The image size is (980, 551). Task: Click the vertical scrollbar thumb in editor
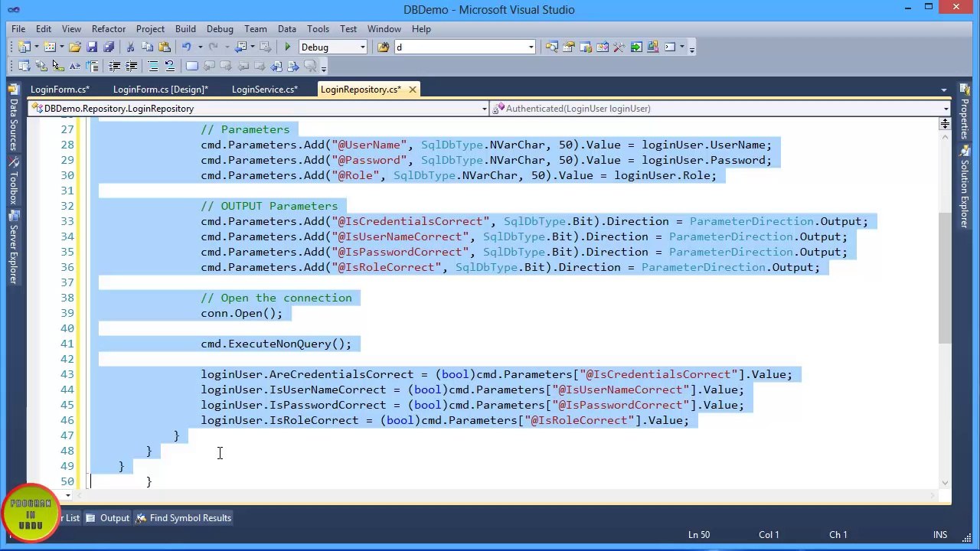tap(945, 278)
